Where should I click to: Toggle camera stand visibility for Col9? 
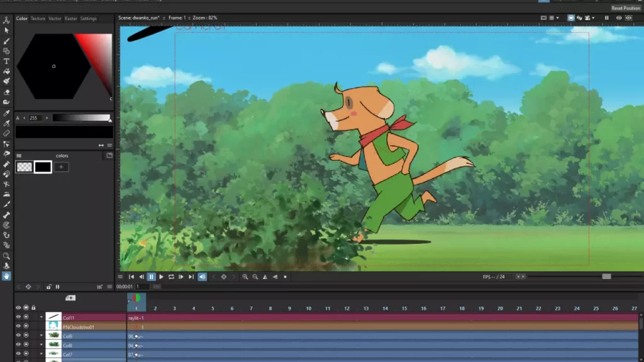click(x=26, y=336)
